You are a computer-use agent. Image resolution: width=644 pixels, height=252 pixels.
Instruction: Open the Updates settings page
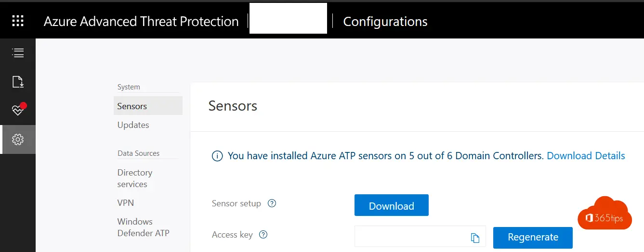tap(133, 125)
